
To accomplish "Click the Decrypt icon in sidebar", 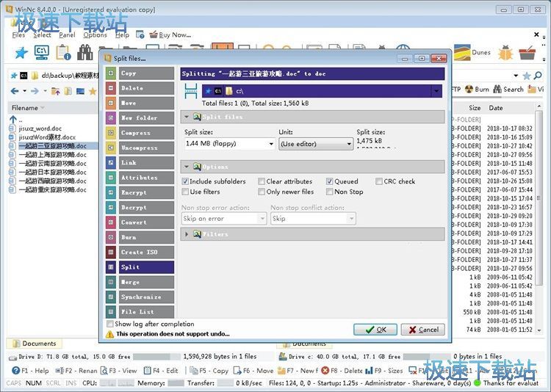I will tap(111, 207).
